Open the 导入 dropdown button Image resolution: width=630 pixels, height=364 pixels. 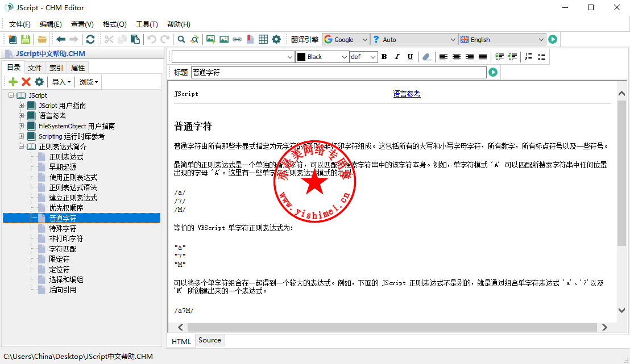(x=61, y=82)
